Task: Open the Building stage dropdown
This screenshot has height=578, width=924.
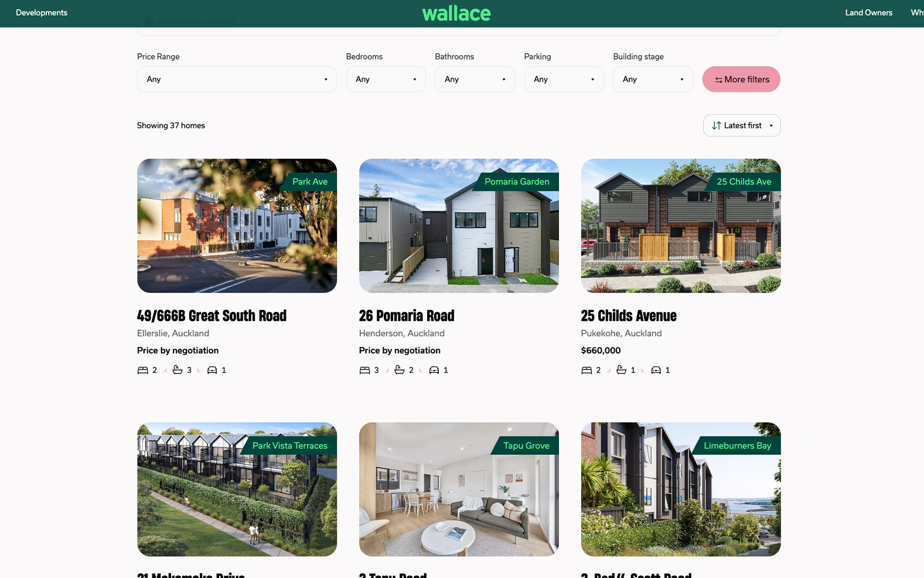Action: [x=653, y=79]
